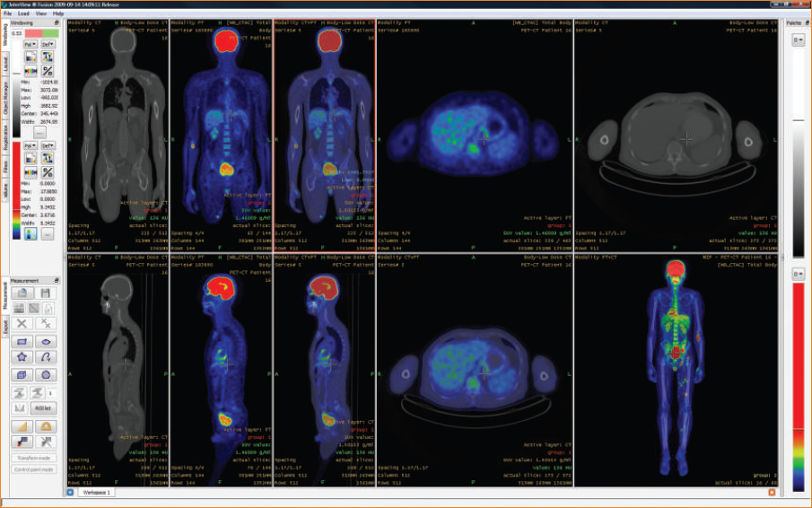Pick the freehand curve ROI tool

click(46, 357)
